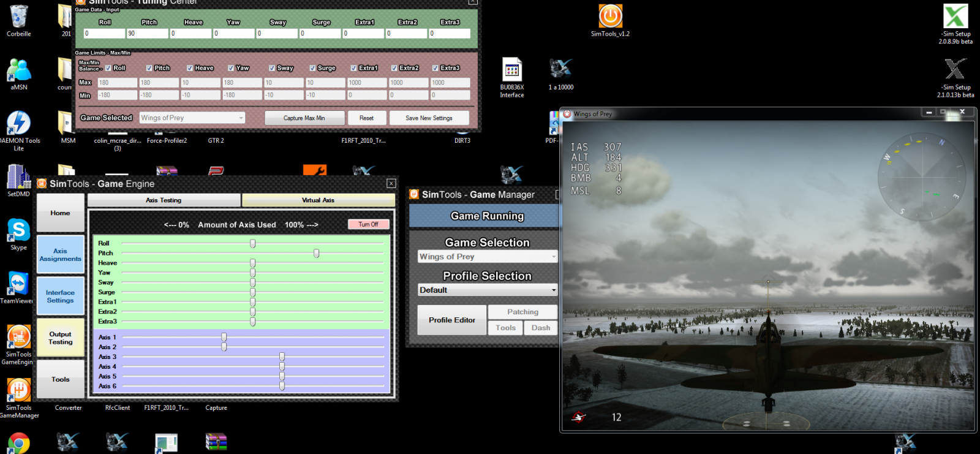Image resolution: width=980 pixels, height=454 pixels.
Task: Disable the Extra3 balance checkbox
Action: [x=435, y=68]
